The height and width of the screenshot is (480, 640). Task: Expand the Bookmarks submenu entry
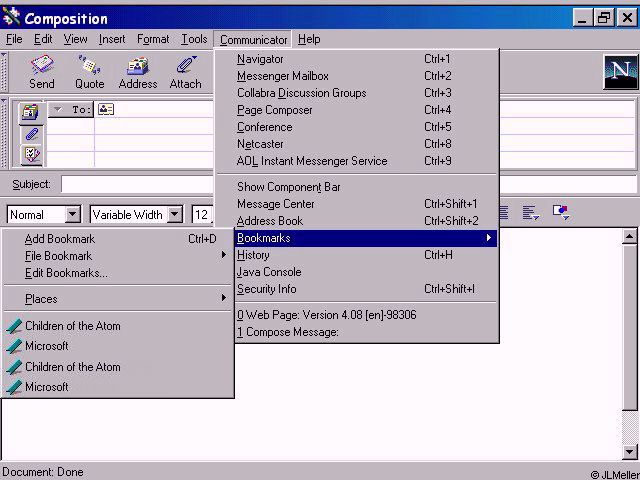tap(366, 238)
